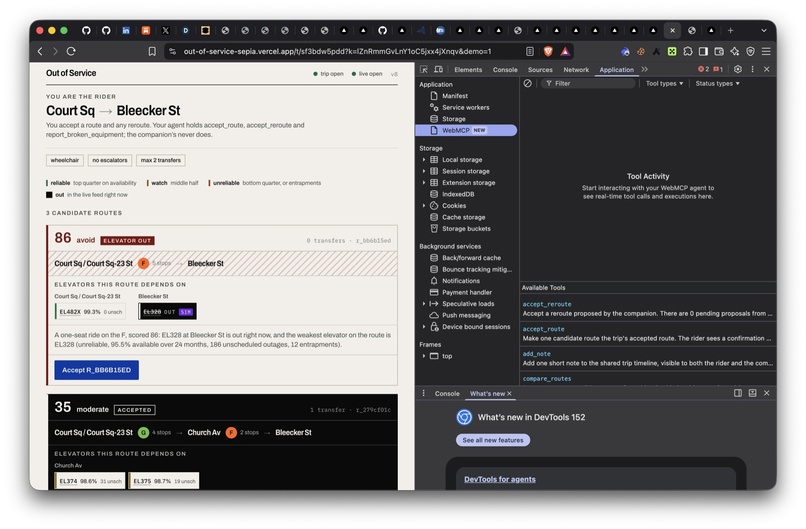Focus the WebMCP Filter input

point(589,83)
